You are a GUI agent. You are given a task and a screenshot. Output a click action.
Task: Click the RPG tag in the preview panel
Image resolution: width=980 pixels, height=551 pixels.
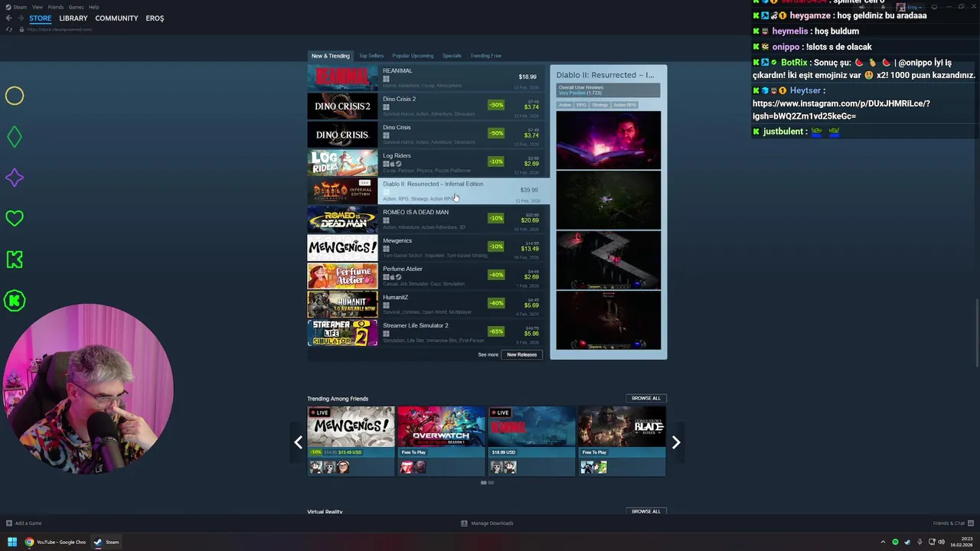(x=581, y=105)
